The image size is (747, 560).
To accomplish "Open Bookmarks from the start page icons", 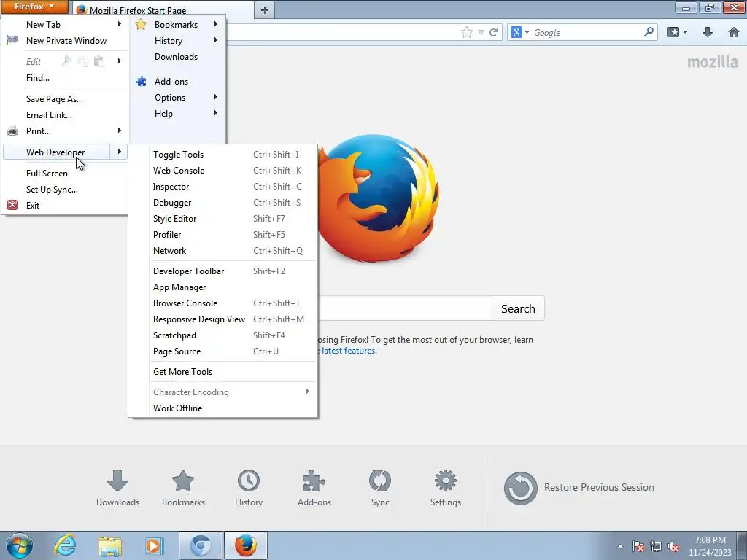I will tap(183, 488).
